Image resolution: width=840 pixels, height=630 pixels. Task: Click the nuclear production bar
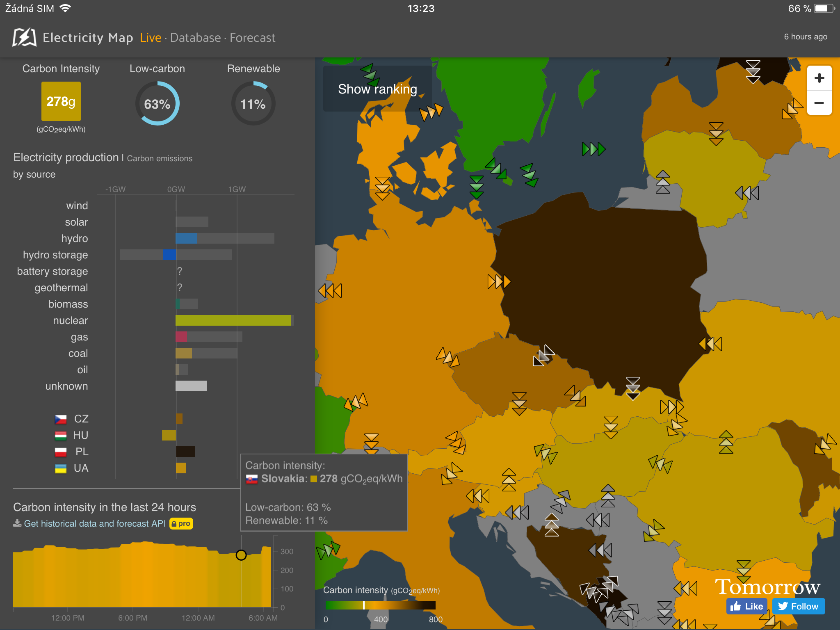tap(233, 320)
